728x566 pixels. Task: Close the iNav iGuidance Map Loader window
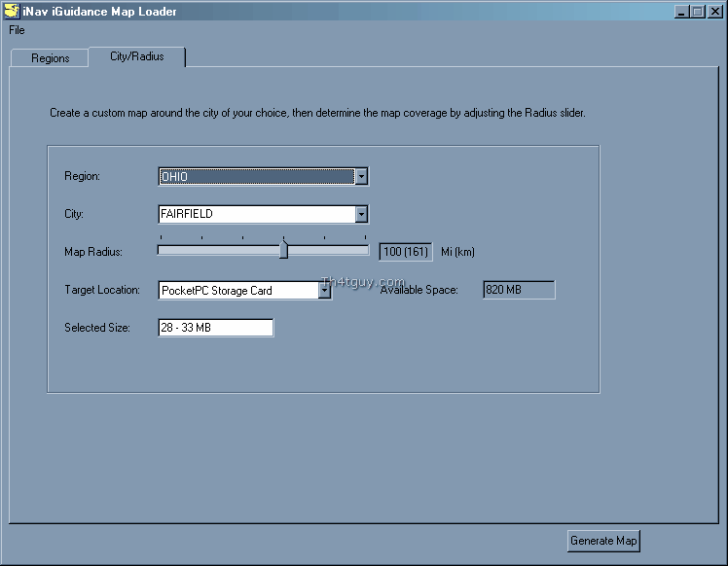click(x=714, y=12)
